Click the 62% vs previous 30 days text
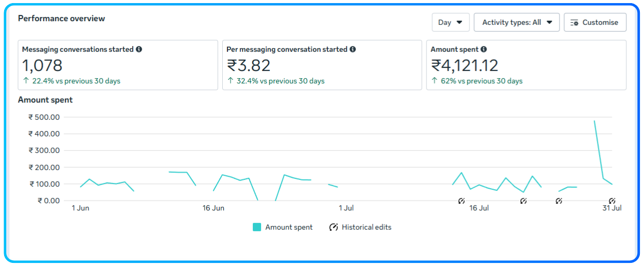The image size is (644, 266). [x=481, y=81]
